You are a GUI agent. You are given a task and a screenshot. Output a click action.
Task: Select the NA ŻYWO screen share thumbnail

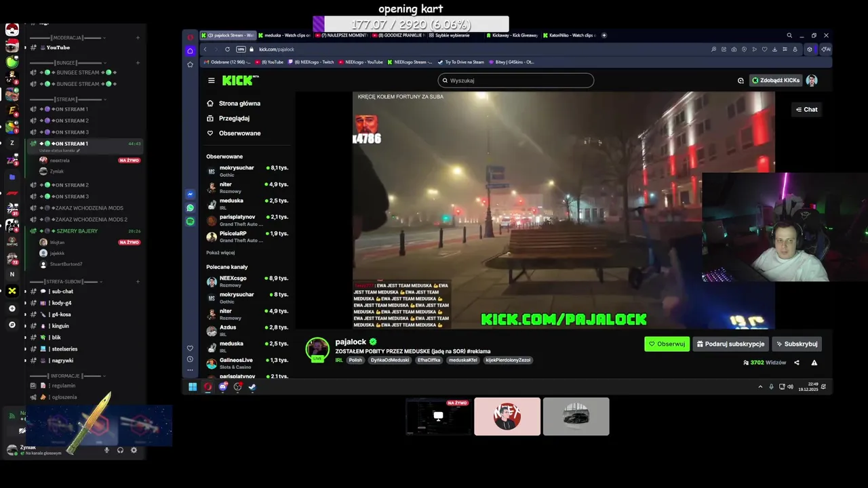[438, 416]
